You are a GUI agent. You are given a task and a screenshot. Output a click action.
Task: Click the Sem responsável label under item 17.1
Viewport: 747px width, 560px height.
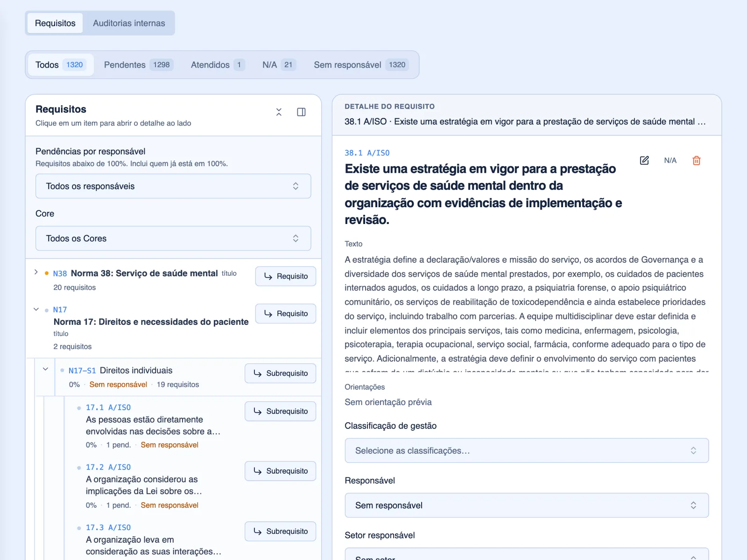[x=169, y=445]
